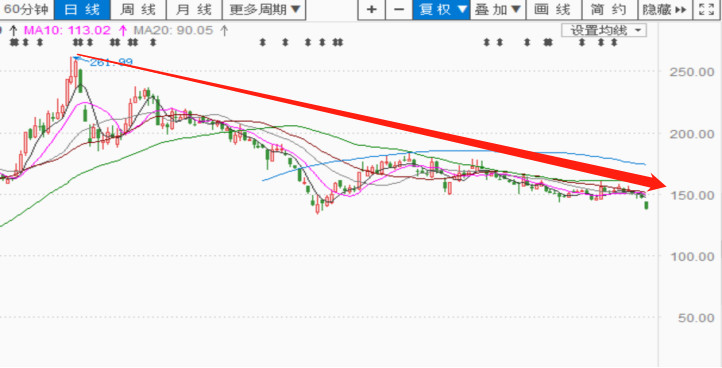Select the 画线 drawing tool button
The image size is (722, 368).
click(x=554, y=9)
